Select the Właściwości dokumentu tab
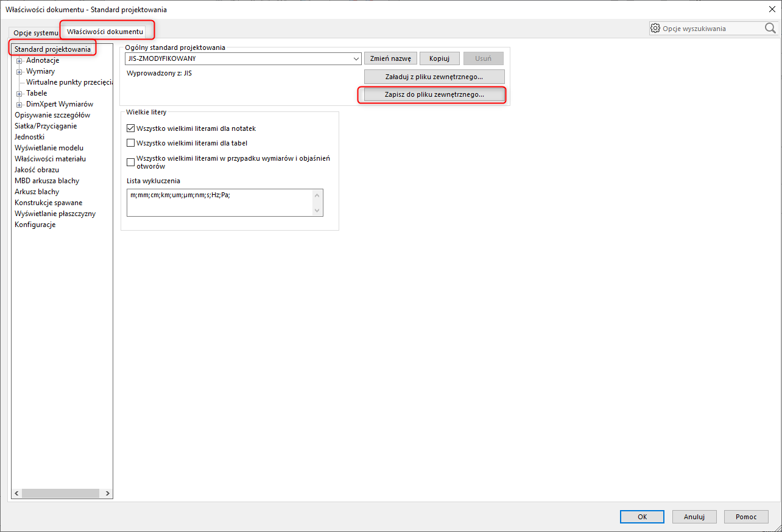The height and width of the screenshot is (532, 782). point(105,31)
